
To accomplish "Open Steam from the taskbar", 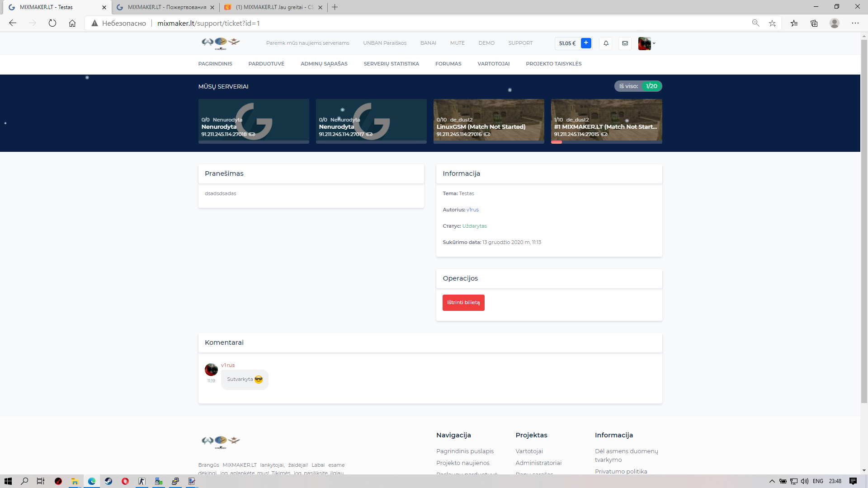I will click(x=108, y=481).
